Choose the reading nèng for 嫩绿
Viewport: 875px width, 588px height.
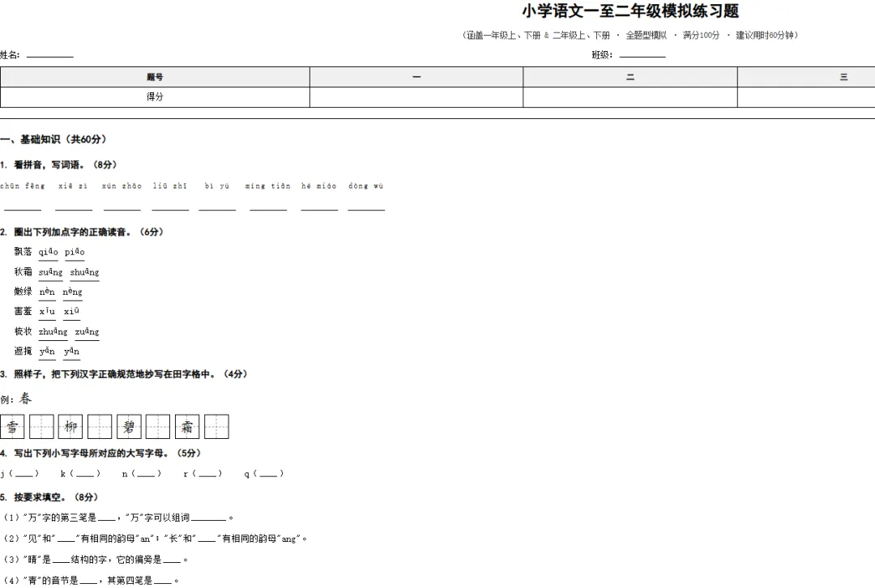[x=72, y=292]
